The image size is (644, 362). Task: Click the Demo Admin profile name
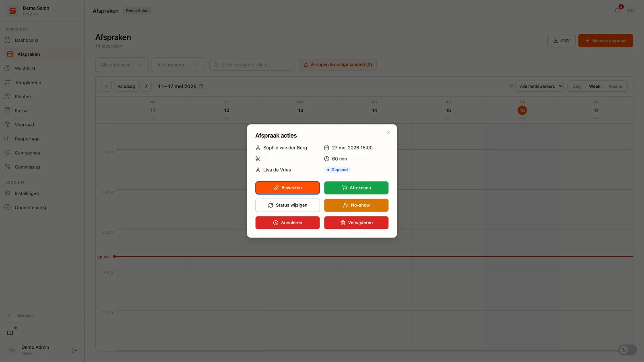pos(35,347)
